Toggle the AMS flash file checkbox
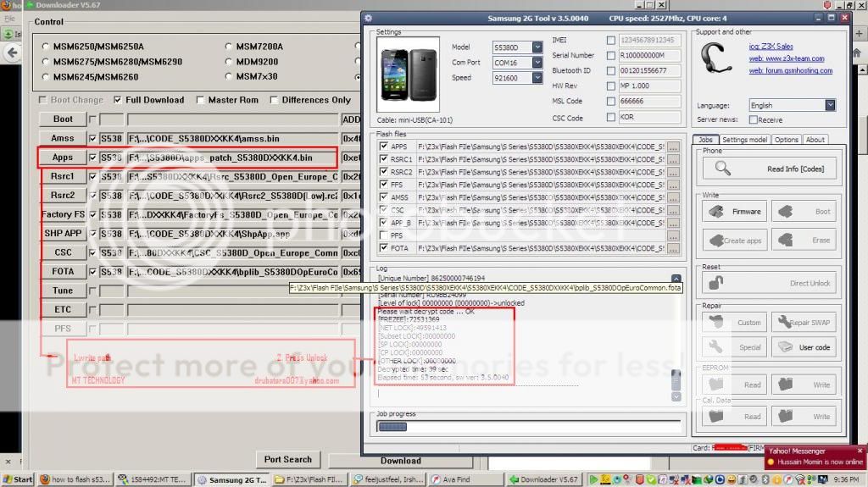The width and height of the screenshot is (868, 487). coord(384,197)
